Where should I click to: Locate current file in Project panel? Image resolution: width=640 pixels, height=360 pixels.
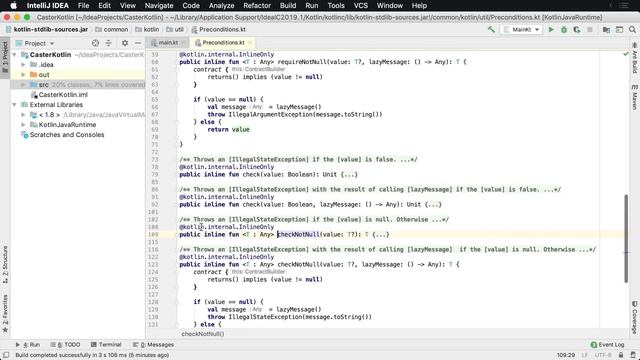(95, 43)
